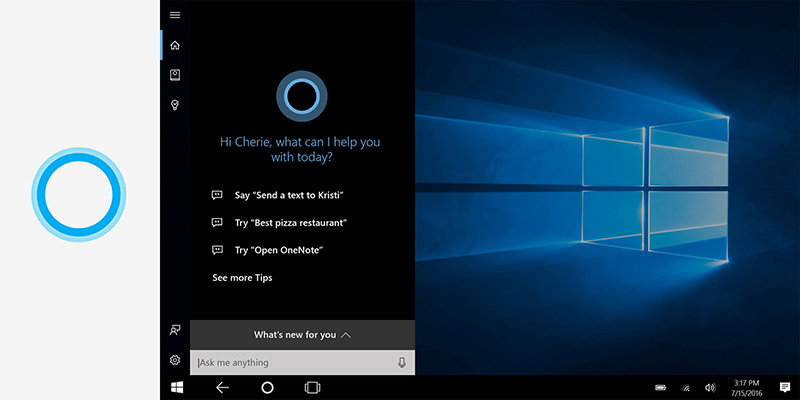Screen dimensions: 800x400
Task: Open the Cortana hamburger menu
Action: pos(175,15)
